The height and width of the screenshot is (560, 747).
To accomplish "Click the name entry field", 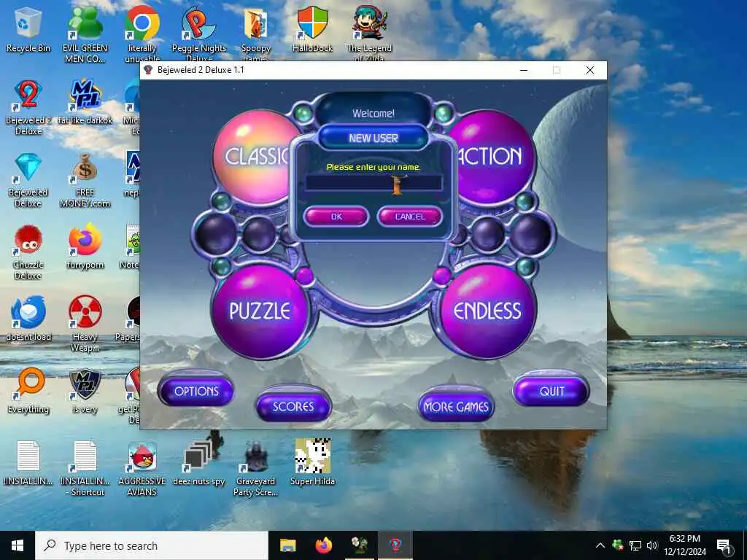I will 373,183.
